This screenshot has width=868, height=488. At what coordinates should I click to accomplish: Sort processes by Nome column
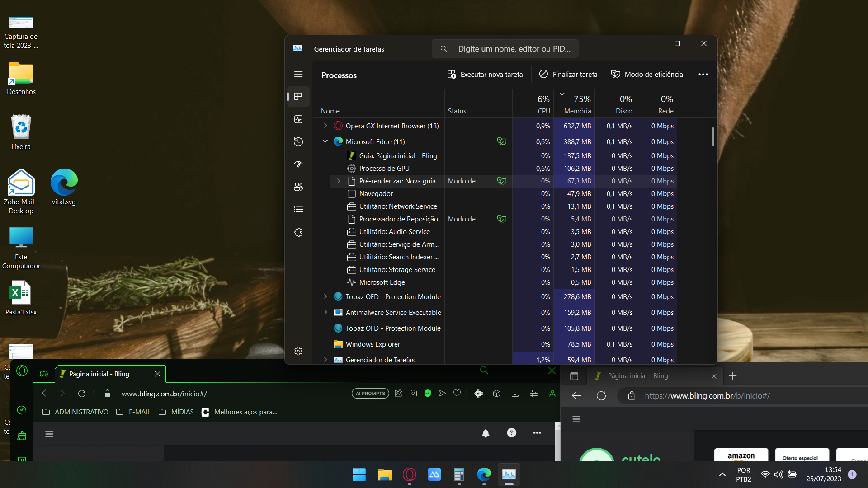378,104
